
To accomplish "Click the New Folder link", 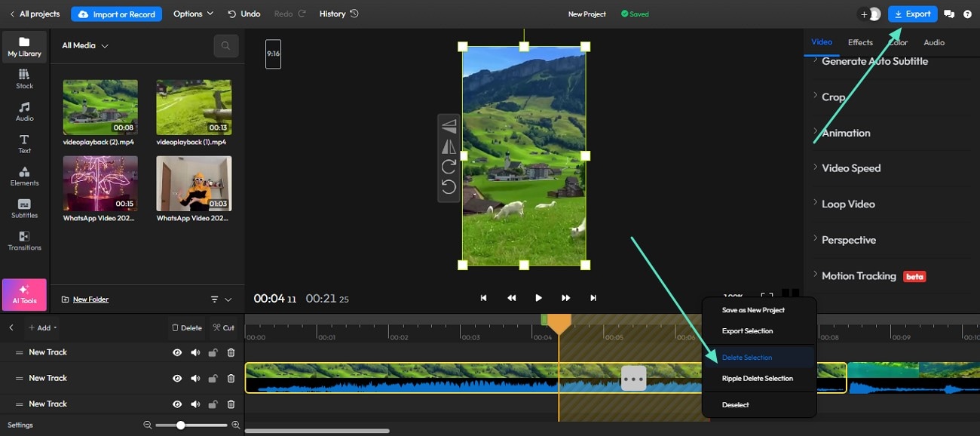I will 85,299.
